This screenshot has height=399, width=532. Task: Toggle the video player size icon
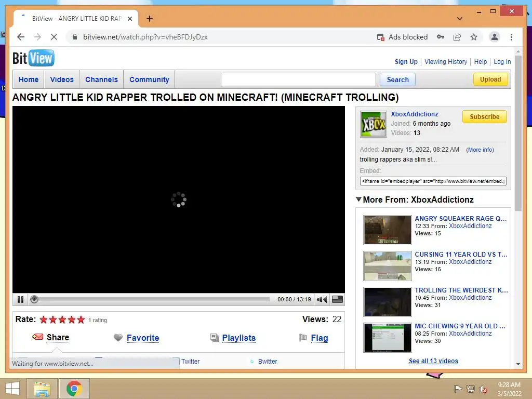[x=337, y=299]
